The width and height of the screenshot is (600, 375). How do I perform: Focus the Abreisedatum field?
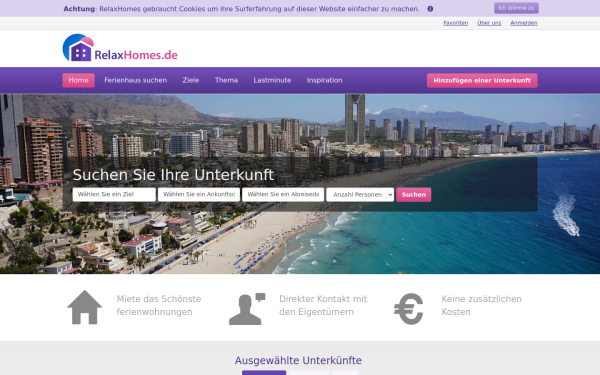point(283,194)
